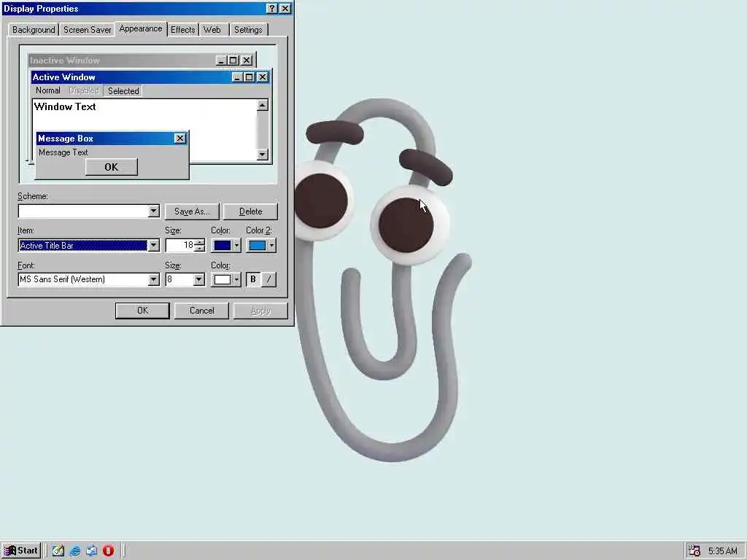The width and height of the screenshot is (747, 560).
Task: Switch to the Background tab
Action: pos(34,29)
